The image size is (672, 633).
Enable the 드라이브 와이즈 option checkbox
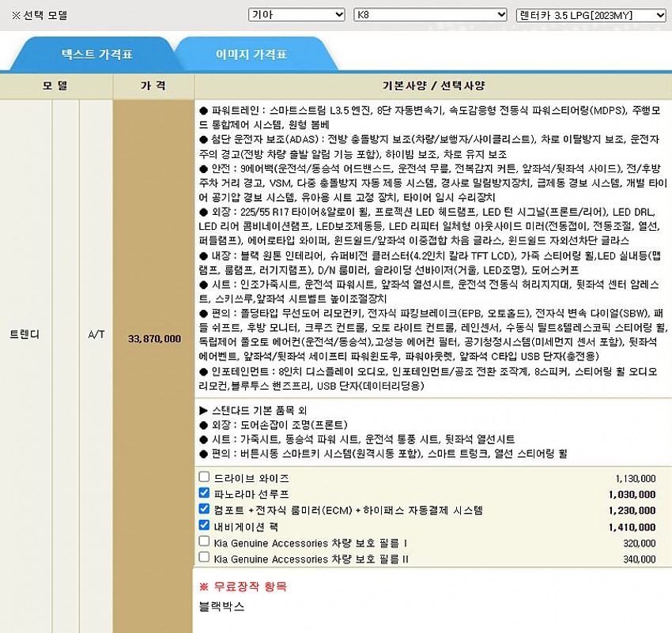tap(205, 477)
